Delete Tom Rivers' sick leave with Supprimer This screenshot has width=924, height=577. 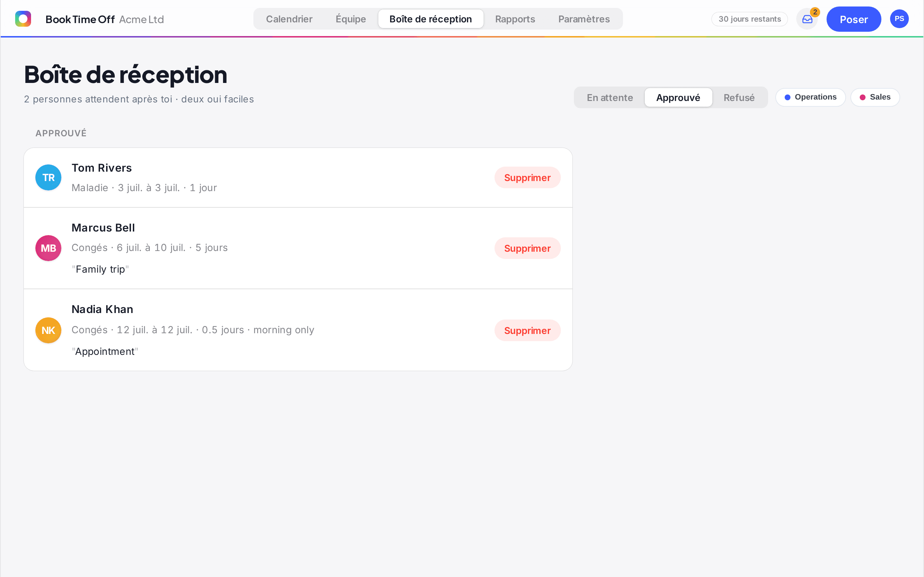(527, 177)
